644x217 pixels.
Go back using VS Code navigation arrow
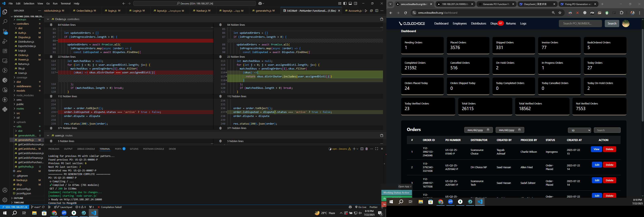(124, 3)
